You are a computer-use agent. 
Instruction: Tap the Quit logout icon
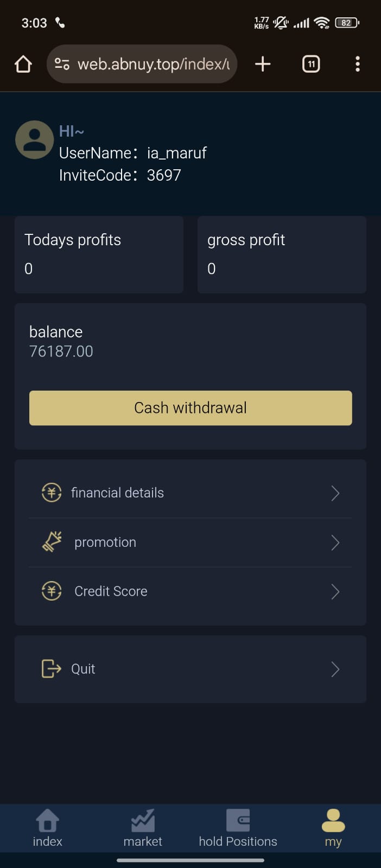click(x=52, y=669)
